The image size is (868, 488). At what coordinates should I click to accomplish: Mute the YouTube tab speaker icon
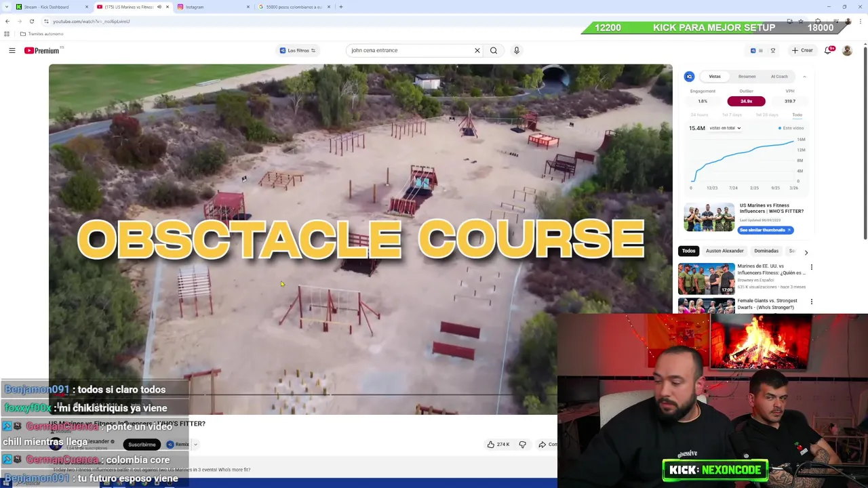[x=159, y=7]
